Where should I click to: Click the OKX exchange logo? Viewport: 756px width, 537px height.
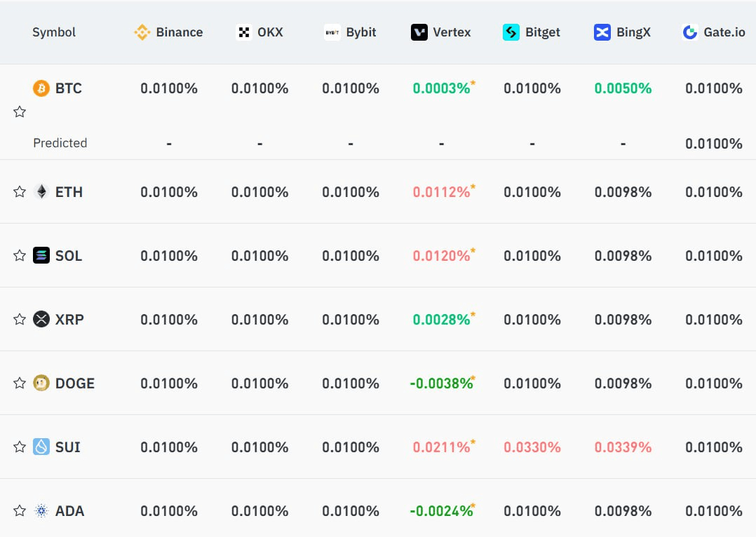point(244,32)
